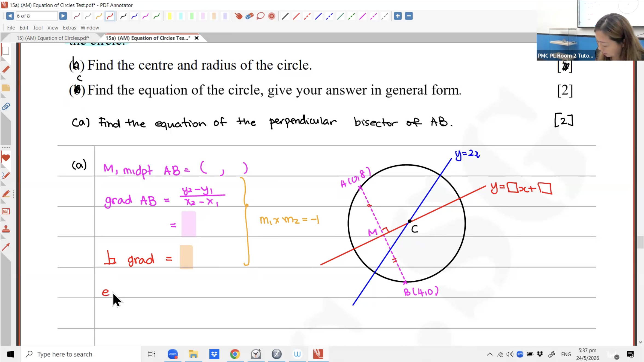Open the Window menu

(90, 28)
